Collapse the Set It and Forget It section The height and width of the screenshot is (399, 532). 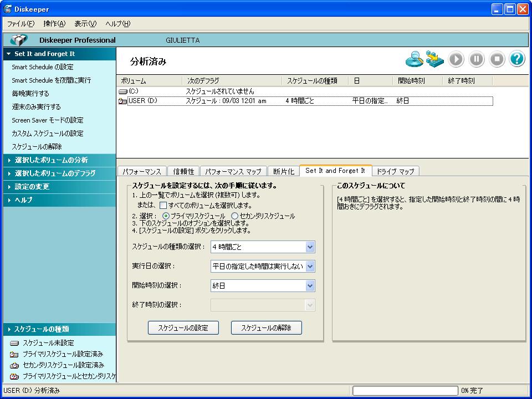(x=59, y=54)
